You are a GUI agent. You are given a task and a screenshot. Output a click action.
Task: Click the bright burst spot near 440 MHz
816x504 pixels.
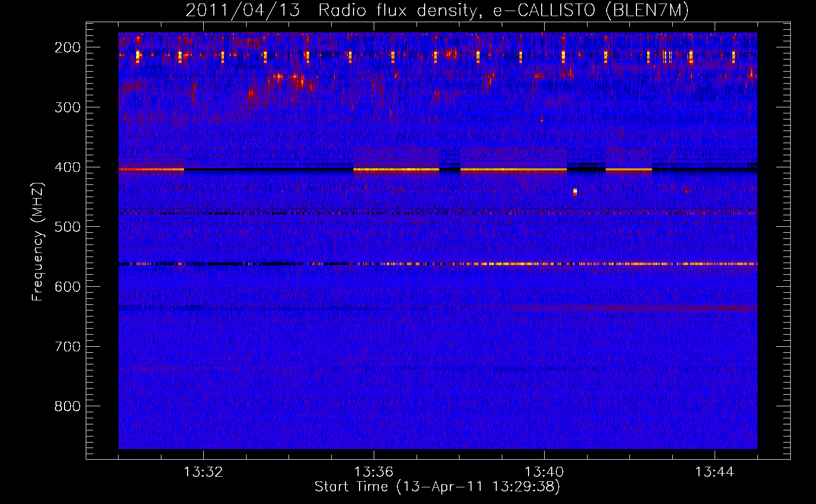tap(575, 192)
